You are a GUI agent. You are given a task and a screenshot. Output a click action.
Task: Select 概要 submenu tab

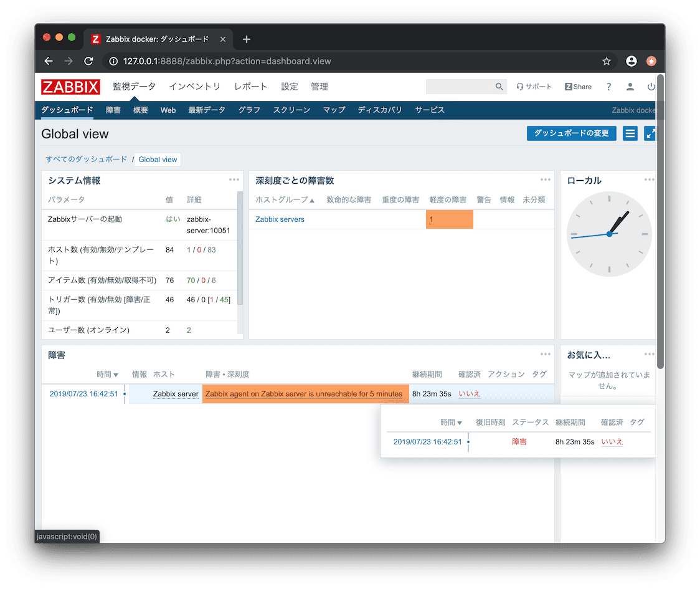(x=141, y=110)
